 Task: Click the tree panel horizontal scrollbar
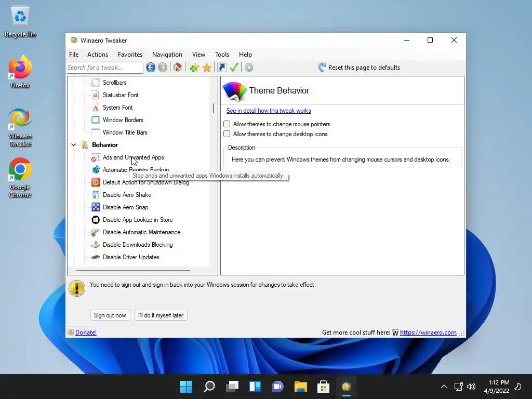(133, 271)
